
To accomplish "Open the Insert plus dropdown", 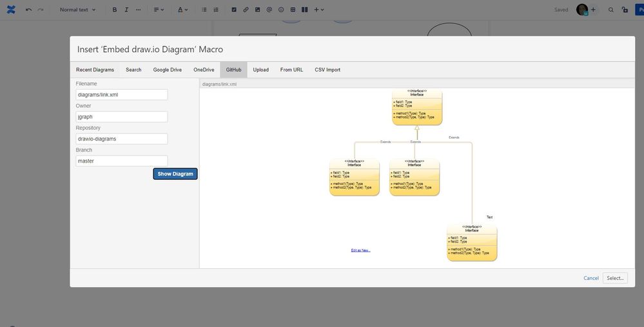I will 319,10.
